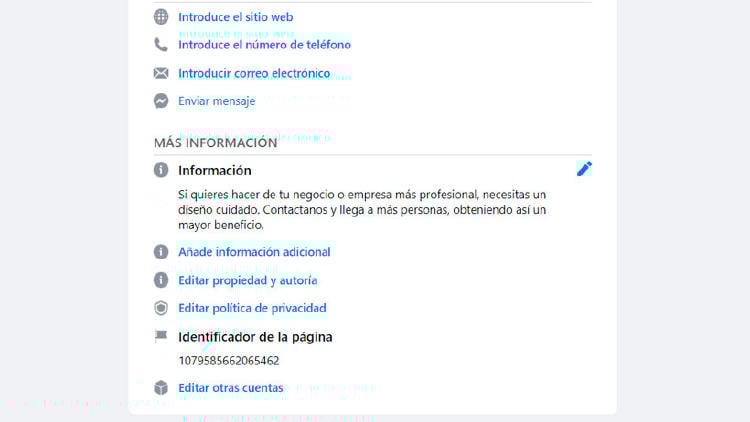Viewport: 750px width, 422px height.
Task: Click the flag icon beside Identificador de la página
Action: point(161,337)
